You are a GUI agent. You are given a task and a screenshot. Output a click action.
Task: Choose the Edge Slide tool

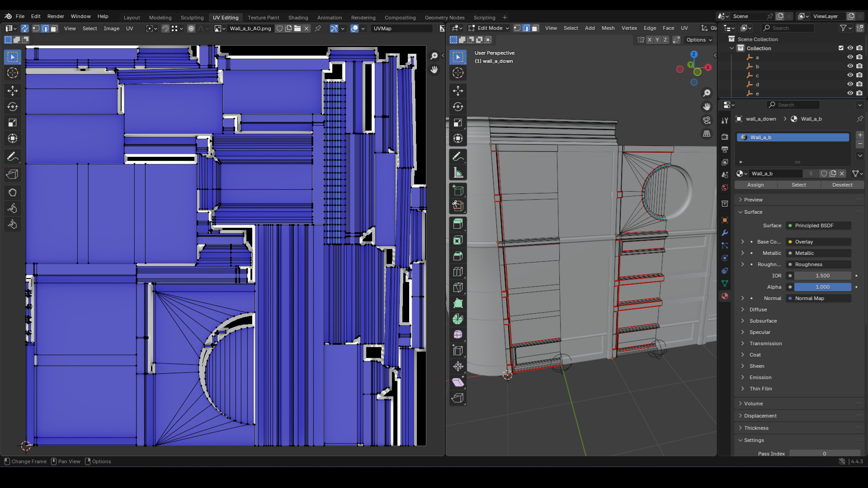coord(458,350)
